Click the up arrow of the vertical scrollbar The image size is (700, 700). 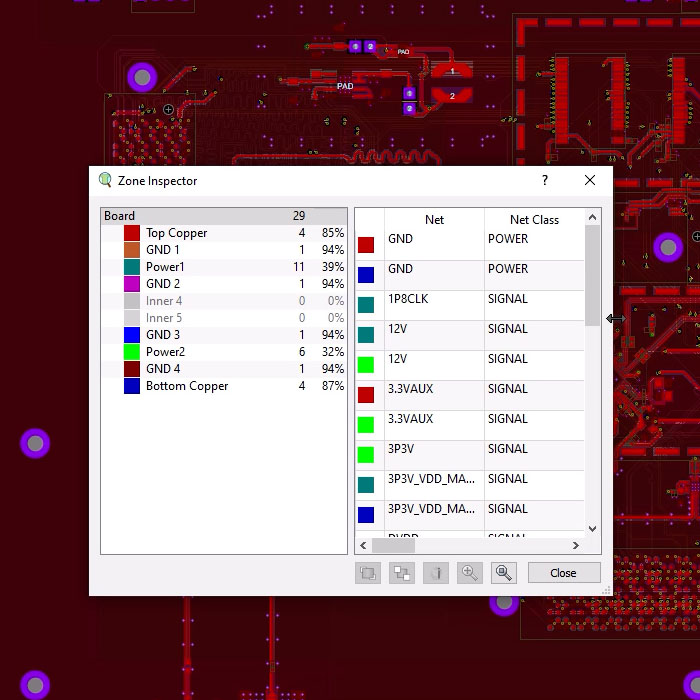tap(592, 217)
